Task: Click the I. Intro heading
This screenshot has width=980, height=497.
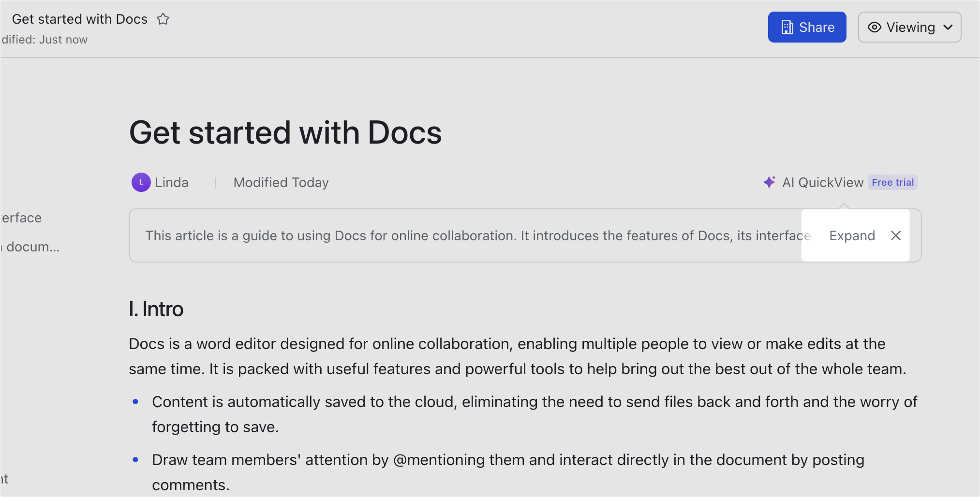Action: pos(156,309)
